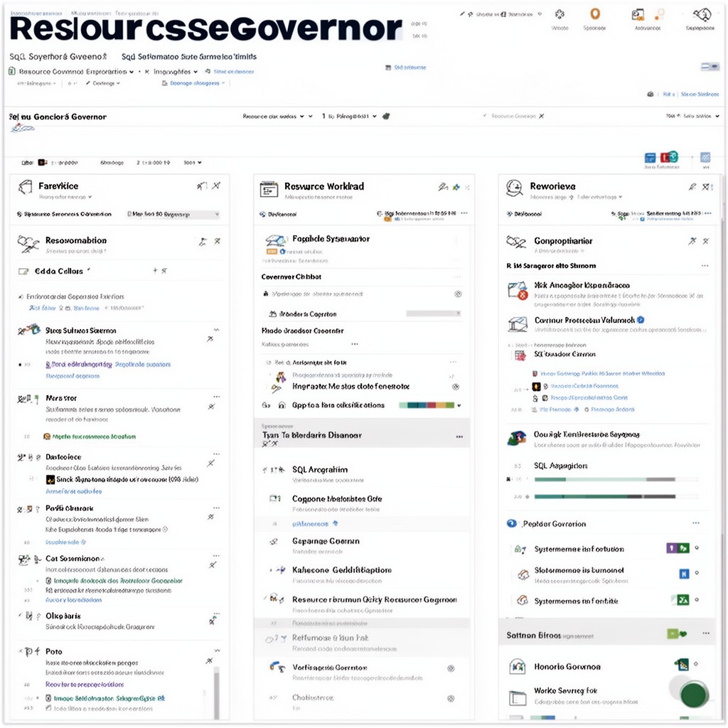Open the Pnoqoo J Conpototootoo Gont link
Image resolution: width=728 pixels, height=728 pixels.
[589, 398]
